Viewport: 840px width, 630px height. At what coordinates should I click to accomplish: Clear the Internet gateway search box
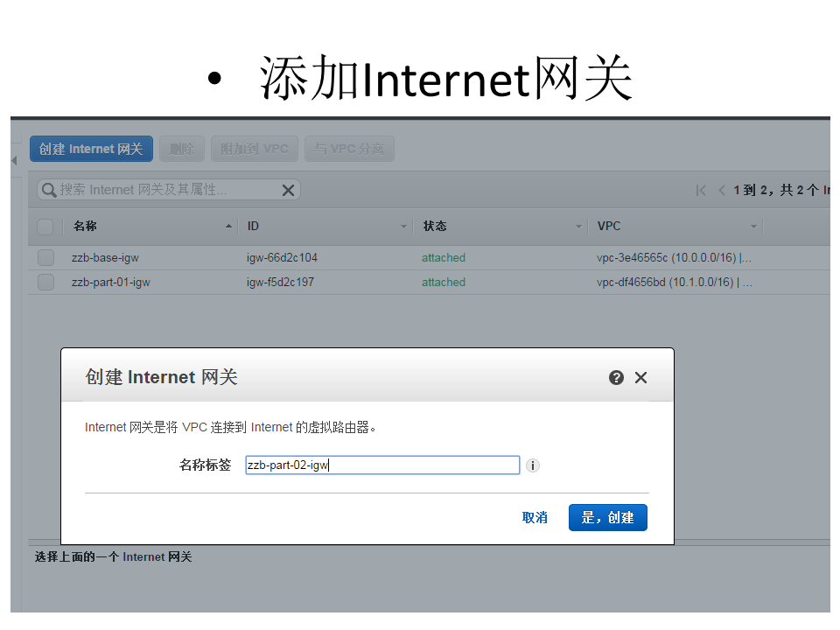click(288, 190)
